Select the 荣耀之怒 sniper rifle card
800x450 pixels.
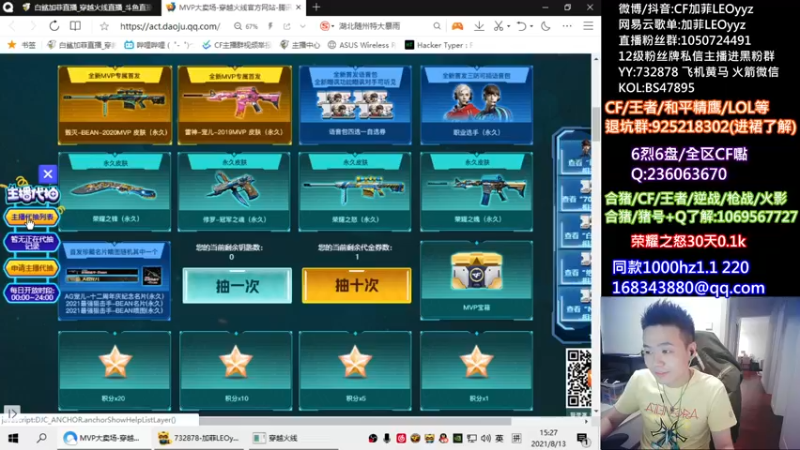point(356,191)
